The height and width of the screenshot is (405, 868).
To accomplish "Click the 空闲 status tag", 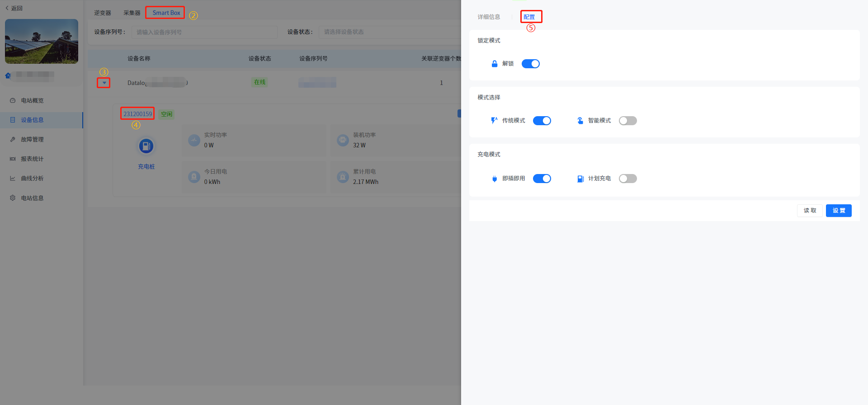I will pyautogui.click(x=166, y=114).
